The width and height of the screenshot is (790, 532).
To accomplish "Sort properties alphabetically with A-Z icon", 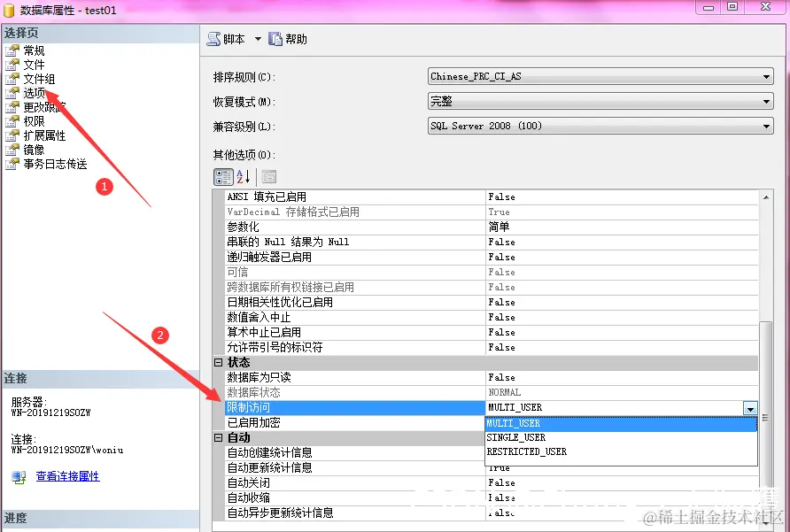I will [244, 177].
